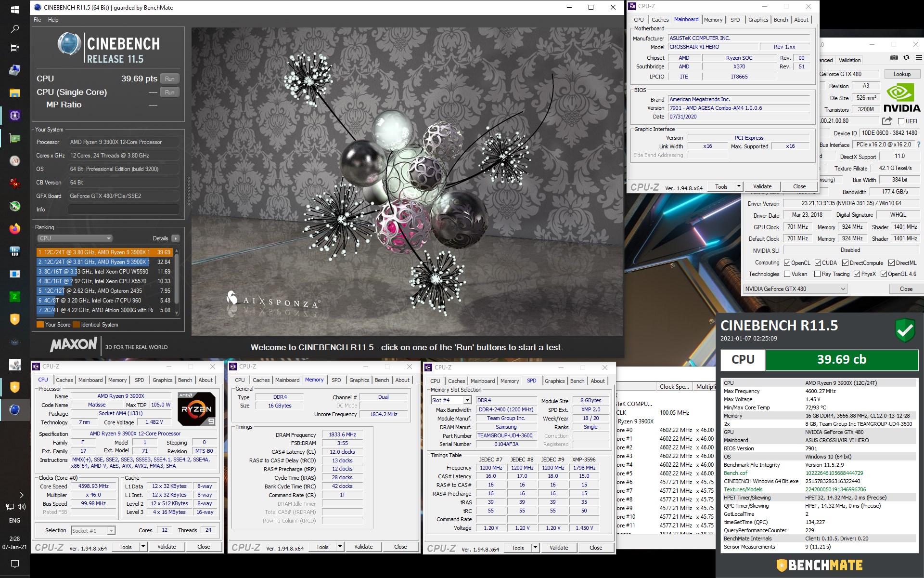This screenshot has height=578, width=924.
Task: Open GPU selection dropdown NVIDIA GeForce GTX 480
Action: [x=795, y=289]
